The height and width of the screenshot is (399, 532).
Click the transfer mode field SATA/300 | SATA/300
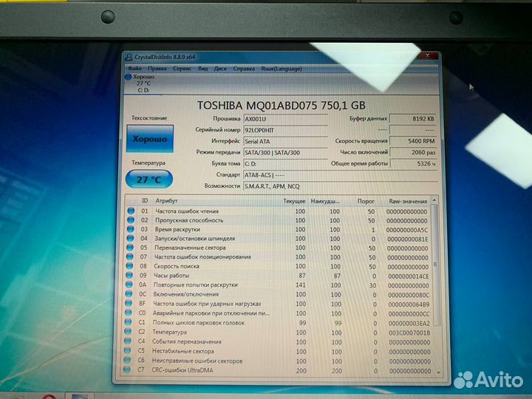point(285,152)
